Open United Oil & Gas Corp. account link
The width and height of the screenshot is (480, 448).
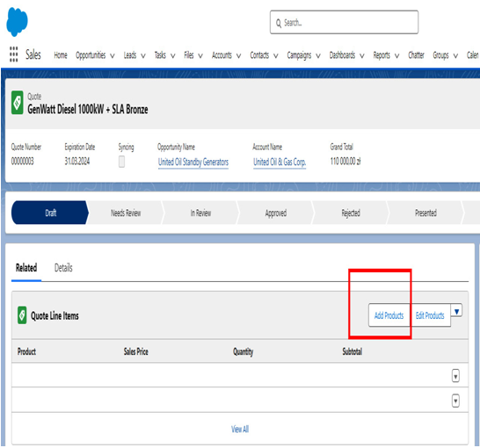pos(280,163)
